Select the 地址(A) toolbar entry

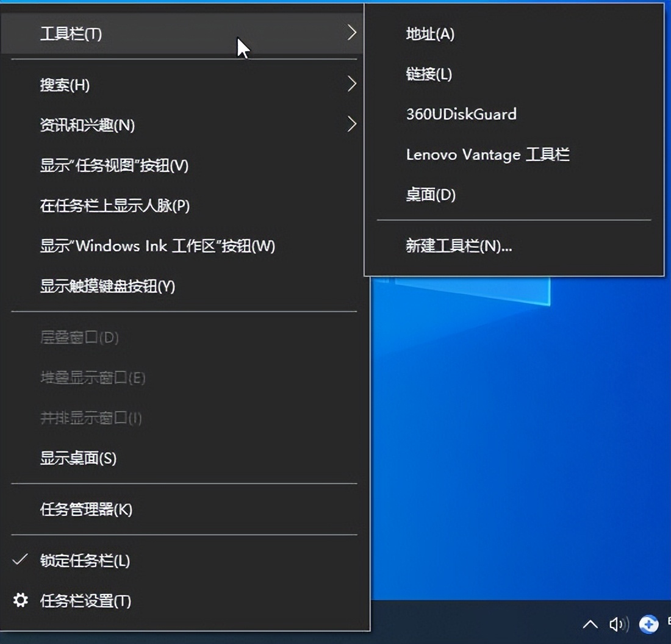pos(429,35)
